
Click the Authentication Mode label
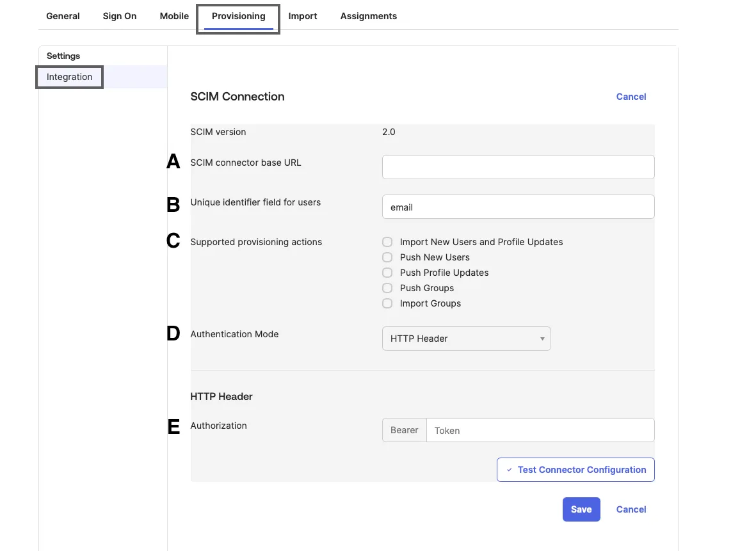coord(234,334)
